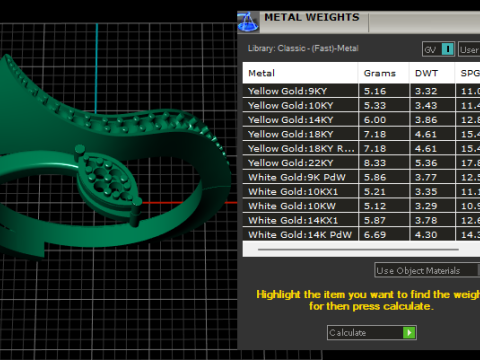Click the Metal column header
480x360 pixels.
tap(300, 73)
